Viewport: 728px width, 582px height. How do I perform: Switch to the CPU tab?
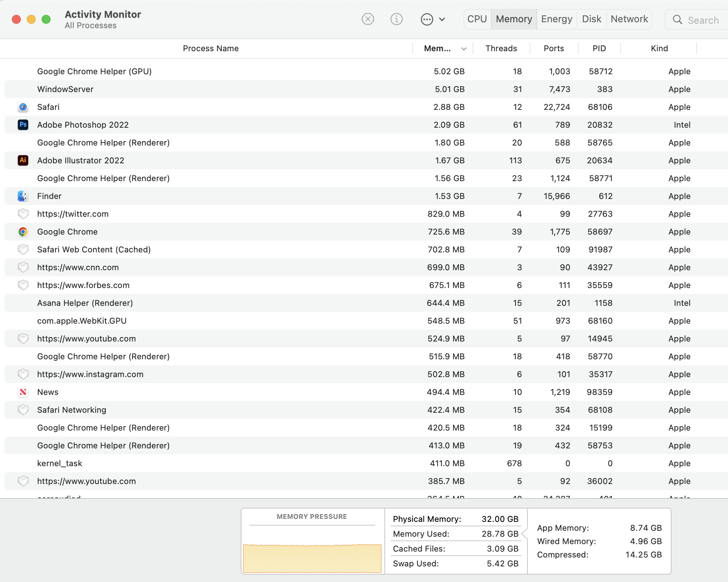click(x=477, y=19)
